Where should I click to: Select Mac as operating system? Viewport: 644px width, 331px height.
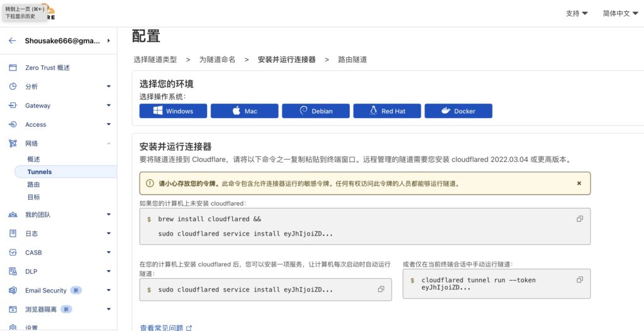pos(245,111)
